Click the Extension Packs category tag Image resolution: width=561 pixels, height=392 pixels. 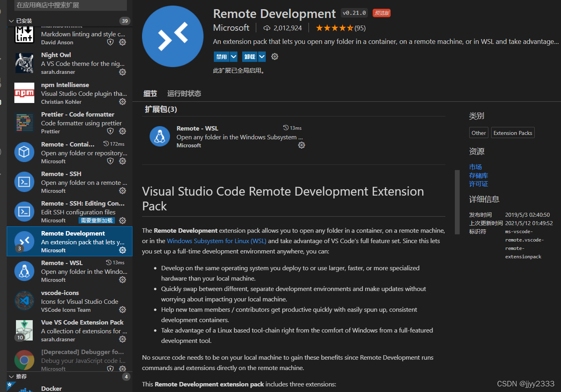coord(513,133)
